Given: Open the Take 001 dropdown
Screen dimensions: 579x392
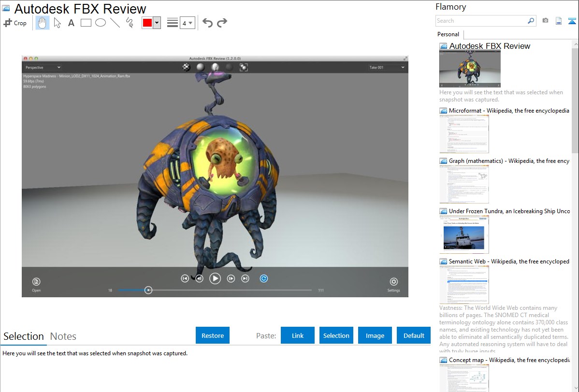Looking at the screenshot, I should [386, 67].
